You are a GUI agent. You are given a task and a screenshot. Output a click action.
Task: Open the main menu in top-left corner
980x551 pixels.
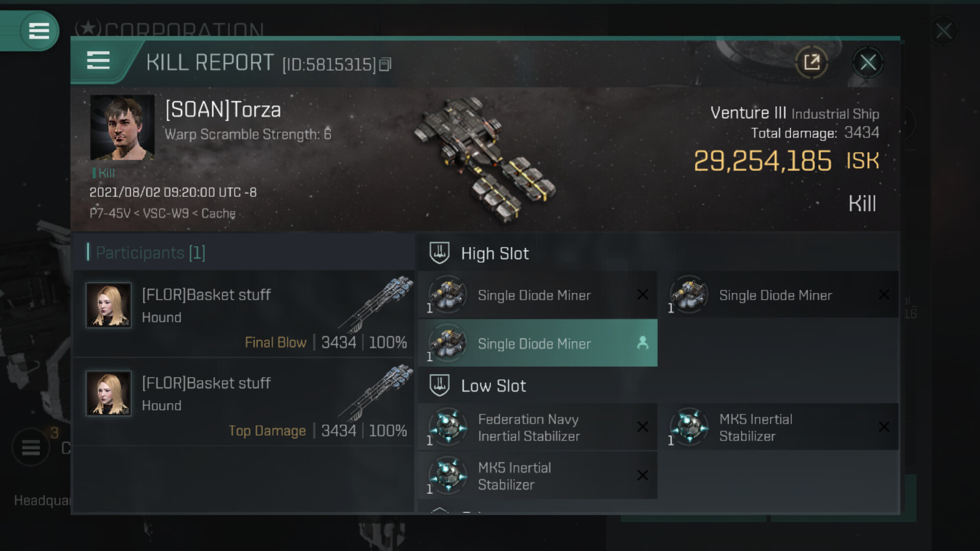pos(39,31)
